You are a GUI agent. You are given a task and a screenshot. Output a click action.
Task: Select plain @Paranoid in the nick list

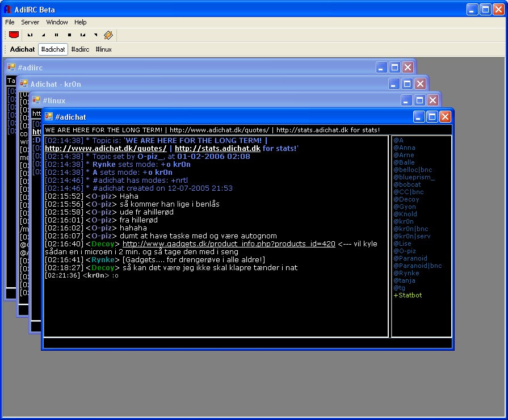(410, 258)
